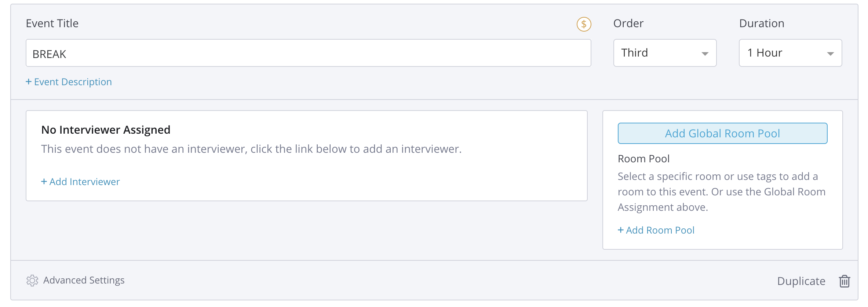Click the caret arrow in the Duration box
The image size is (868, 307).
tap(830, 54)
